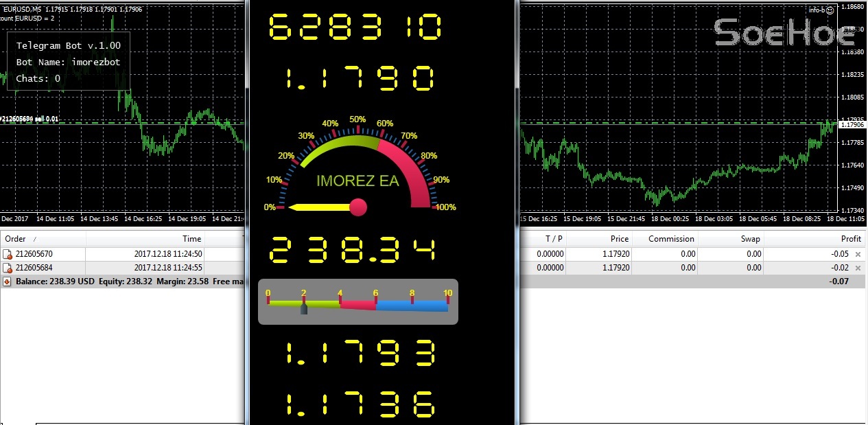Click the SoeHoe watermark logo
Viewport: 868px width, 425px height.
784,32
